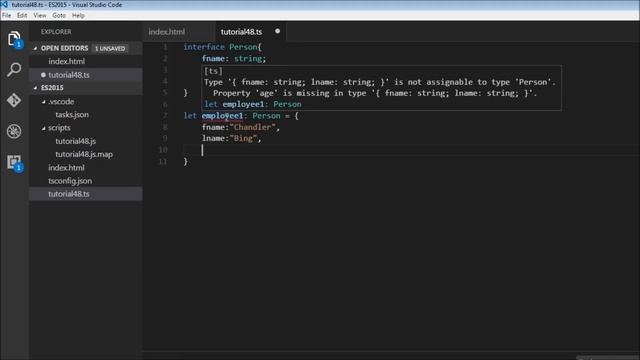Open the Goto menu
The height and width of the screenshot is (360, 640).
point(59,16)
